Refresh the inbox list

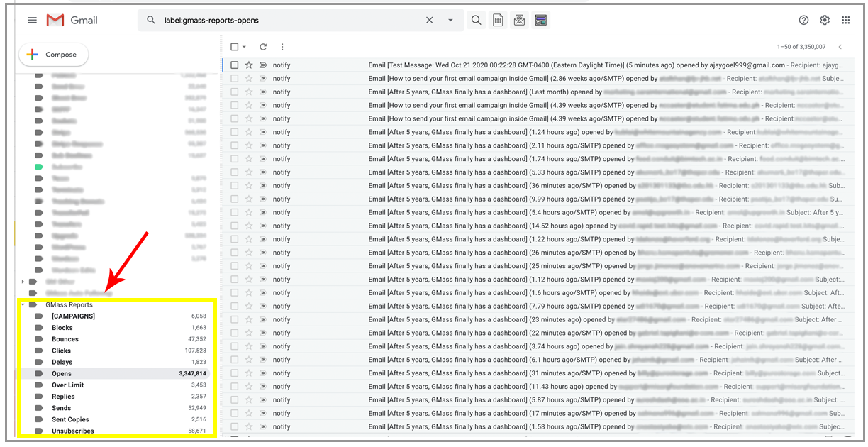click(x=262, y=46)
